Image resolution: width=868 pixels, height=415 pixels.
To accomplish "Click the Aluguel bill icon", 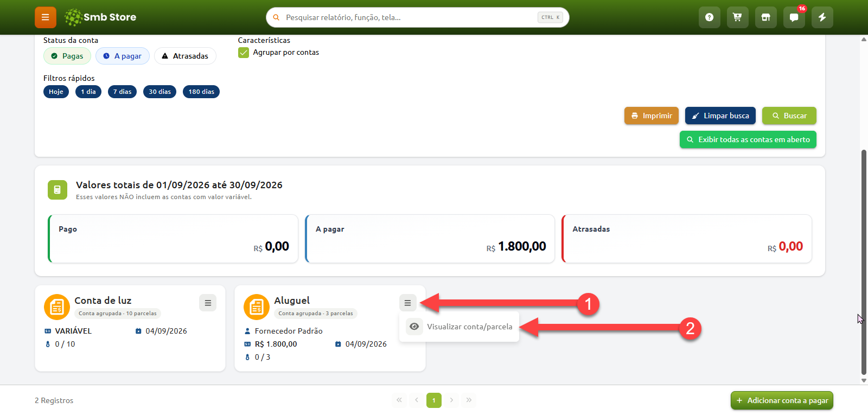I will [x=257, y=307].
